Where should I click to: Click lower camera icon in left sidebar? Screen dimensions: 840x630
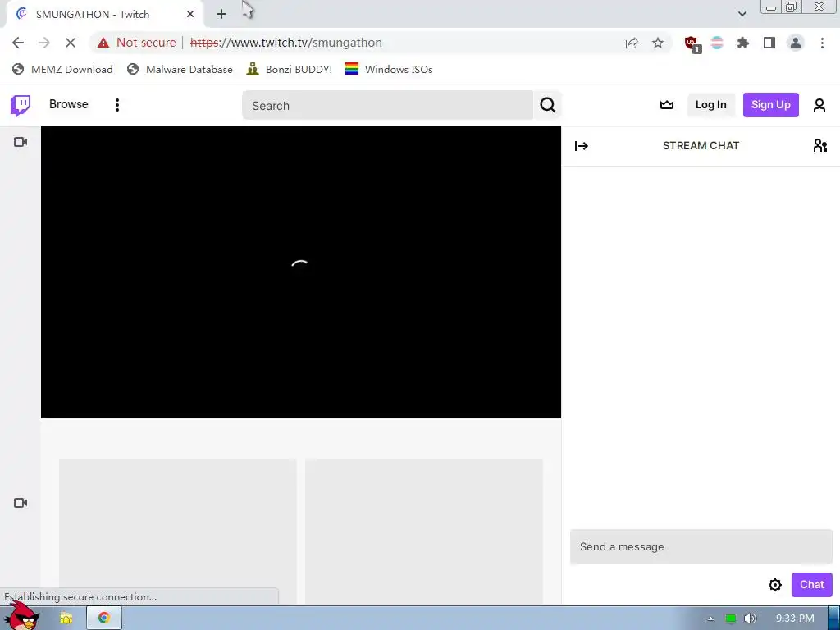(x=21, y=503)
